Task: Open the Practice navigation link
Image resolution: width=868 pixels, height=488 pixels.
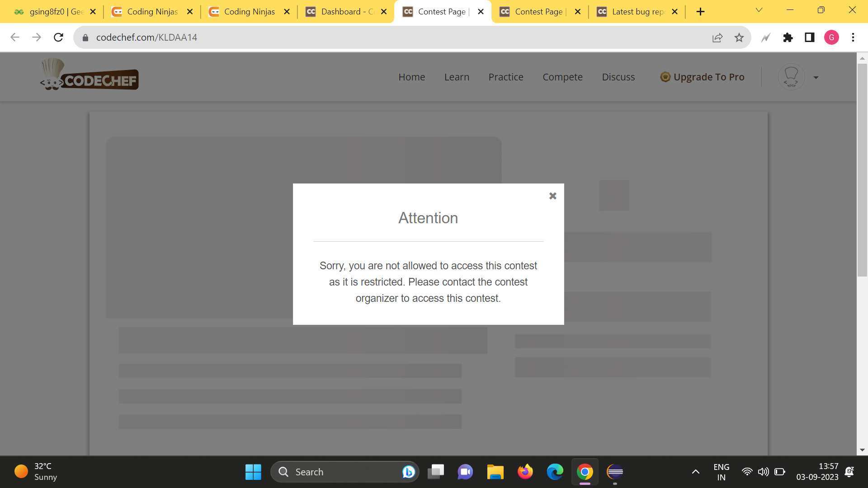Action: [506, 77]
